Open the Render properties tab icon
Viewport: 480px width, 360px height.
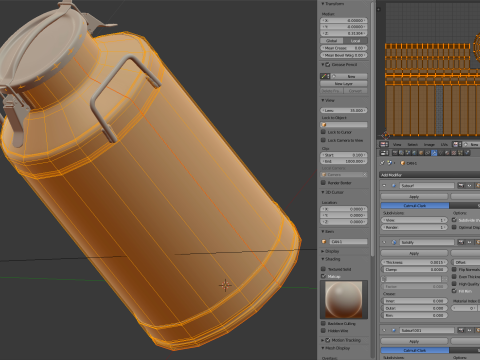[395, 153]
